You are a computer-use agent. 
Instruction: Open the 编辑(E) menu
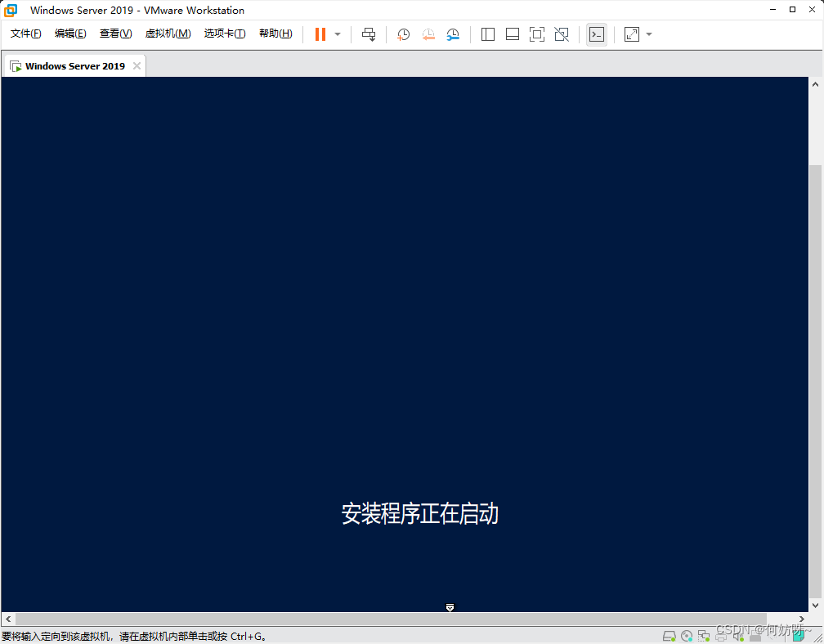[x=70, y=34]
